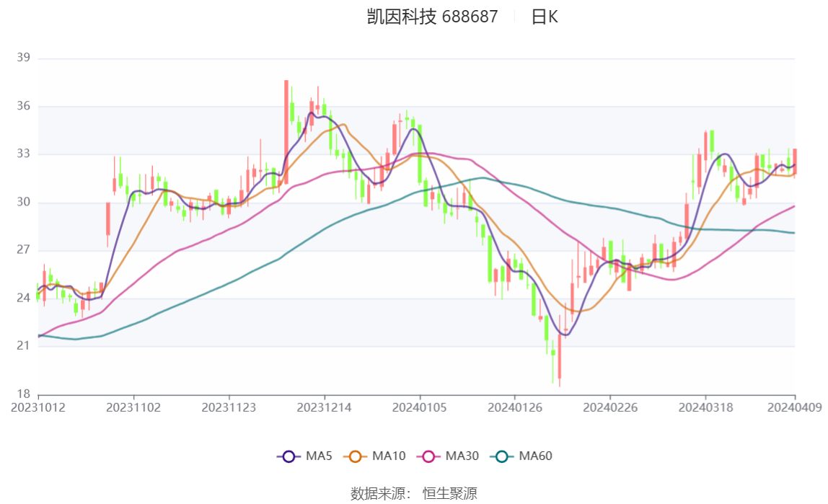The image size is (828, 504).
Task: Click the data source text 数据来源: 恒生聚源
Action: pyautogui.click(x=414, y=493)
